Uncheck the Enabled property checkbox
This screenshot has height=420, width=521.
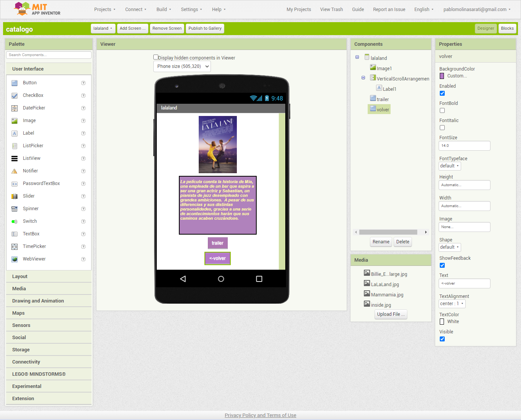pyautogui.click(x=442, y=93)
